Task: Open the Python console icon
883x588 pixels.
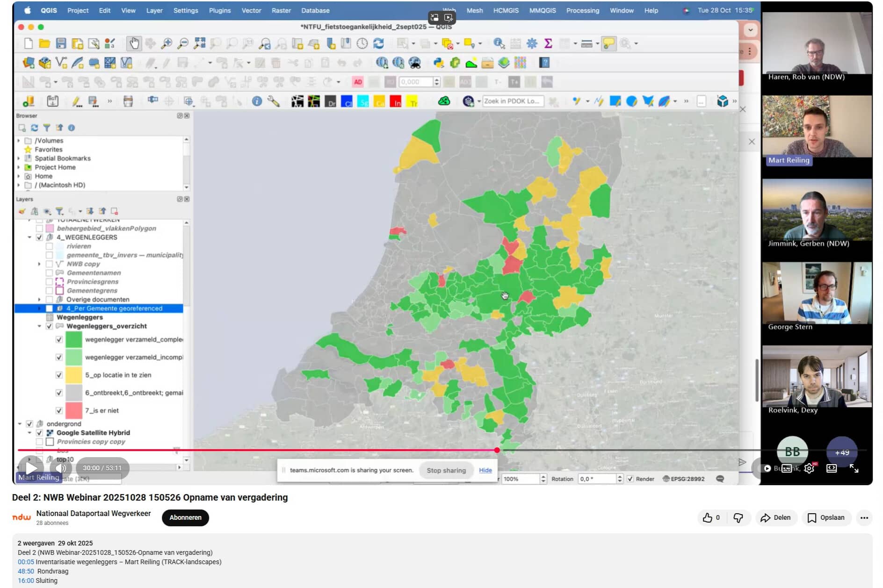Action: pyautogui.click(x=438, y=63)
